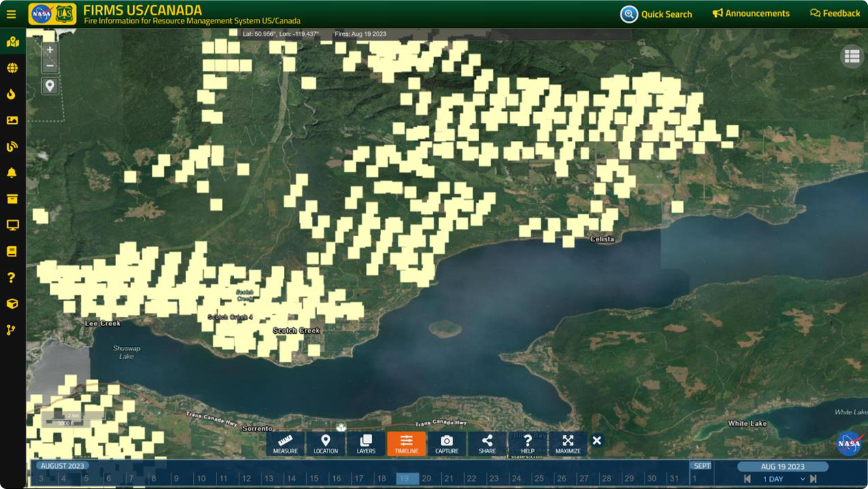Open the feeds RSS sidebar icon

[x=12, y=147]
